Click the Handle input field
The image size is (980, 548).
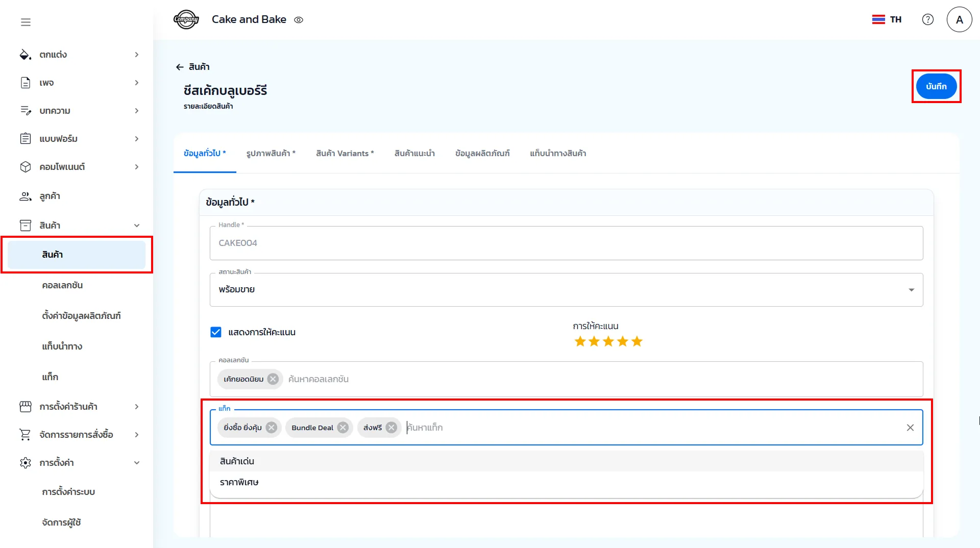(x=566, y=243)
